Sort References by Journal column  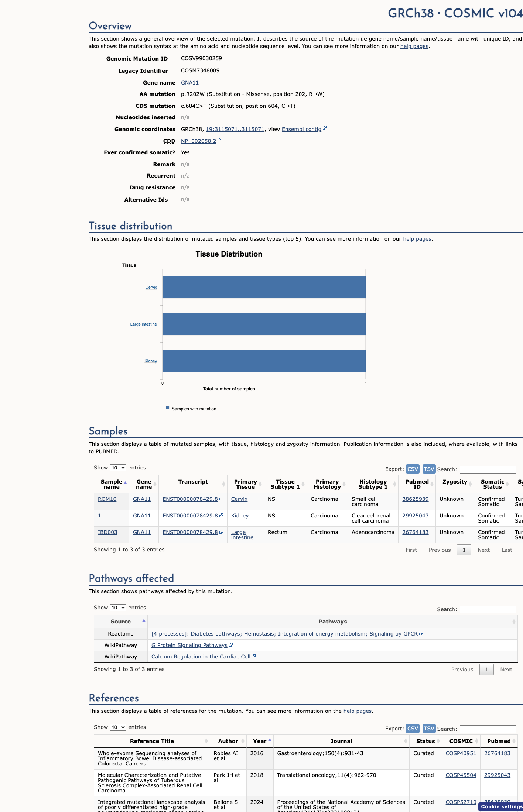[x=341, y=741]
